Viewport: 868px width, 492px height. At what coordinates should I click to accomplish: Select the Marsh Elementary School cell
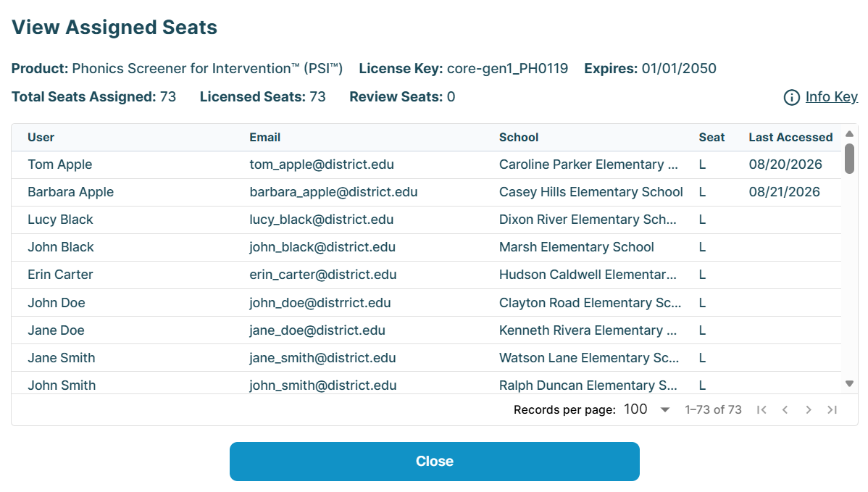pyautogui.click(x=576, y=247)
